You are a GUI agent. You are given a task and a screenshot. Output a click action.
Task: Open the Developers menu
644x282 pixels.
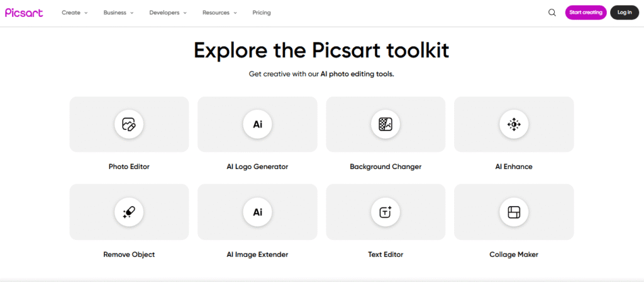click(169, 13)
